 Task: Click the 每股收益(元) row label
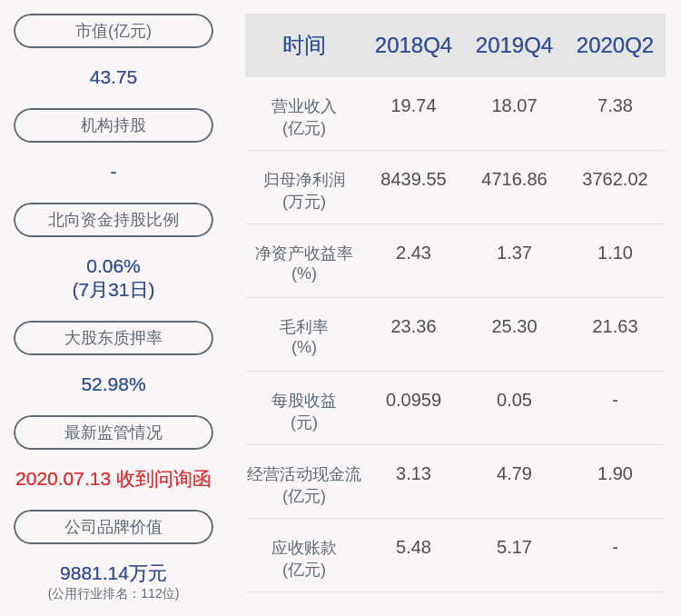(x=304, y=412)
